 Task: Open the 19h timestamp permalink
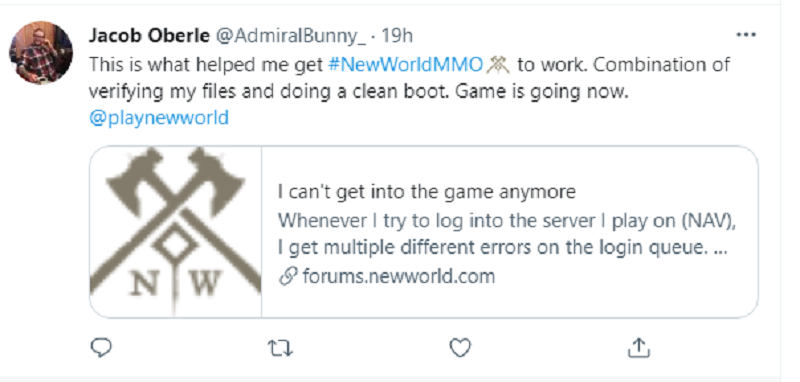[x=397, y=36]
